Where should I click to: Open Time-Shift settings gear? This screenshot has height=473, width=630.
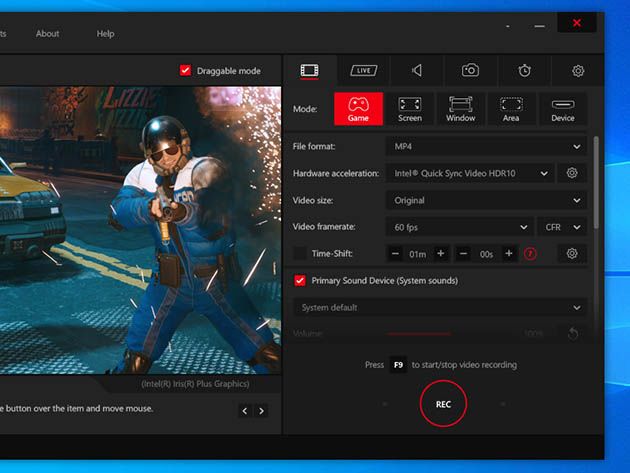[572, 254]
